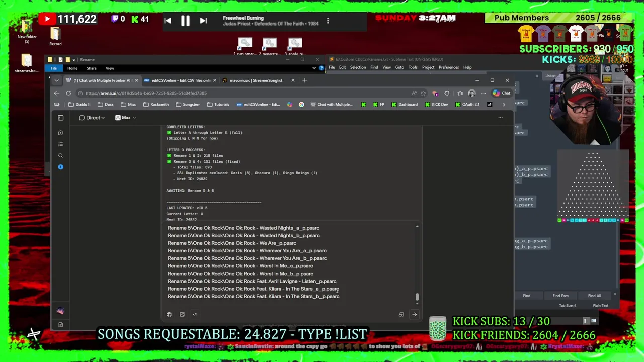Open the Diablo II bookmarks folder
Viewport: 644px width, 362px height.
pyautogui.click(x=79, y=105)
